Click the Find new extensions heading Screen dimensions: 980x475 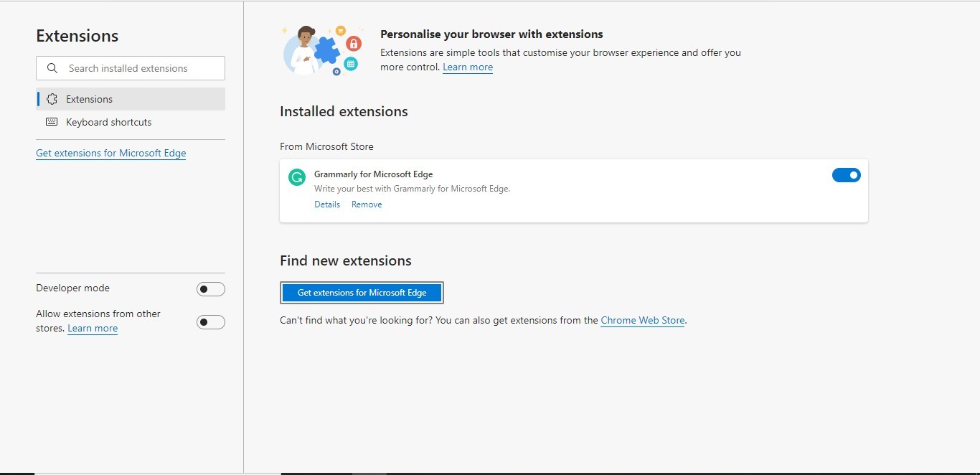pyautogui.click(x=346, y=260)
